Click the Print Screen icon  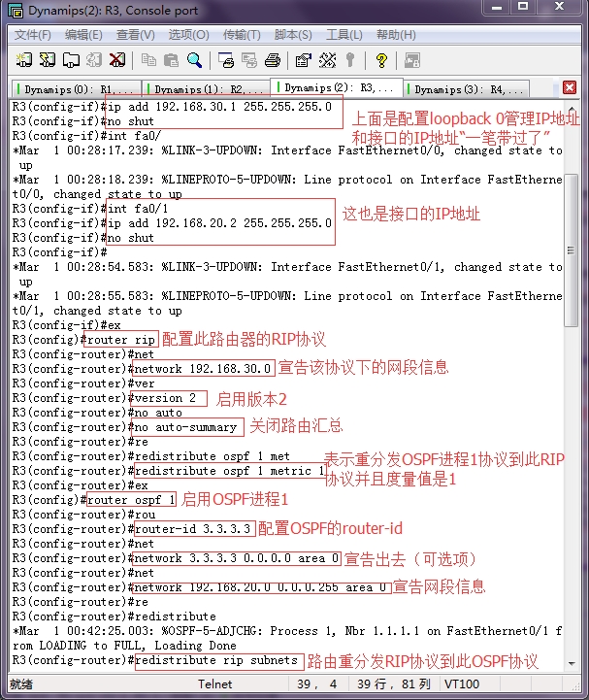coord(226,60)
